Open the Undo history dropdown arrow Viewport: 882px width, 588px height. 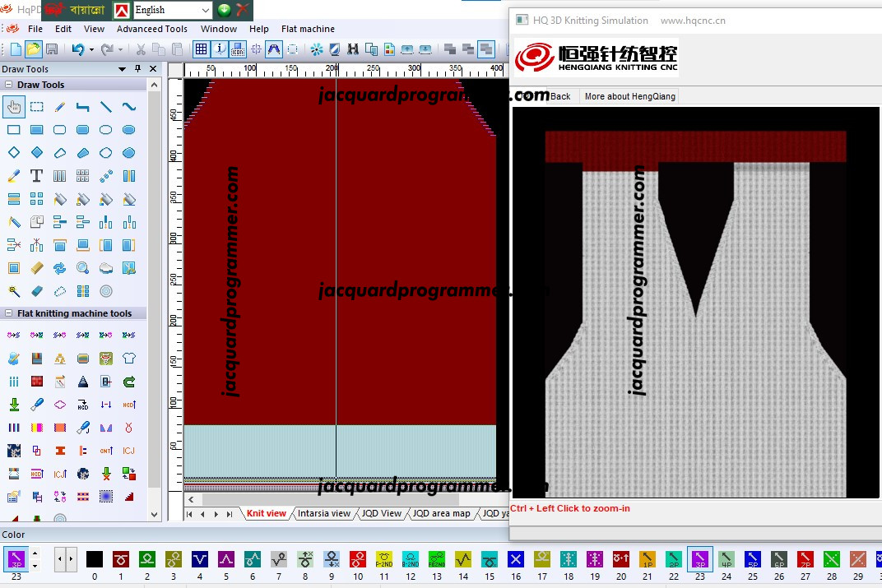coord(91,49)
